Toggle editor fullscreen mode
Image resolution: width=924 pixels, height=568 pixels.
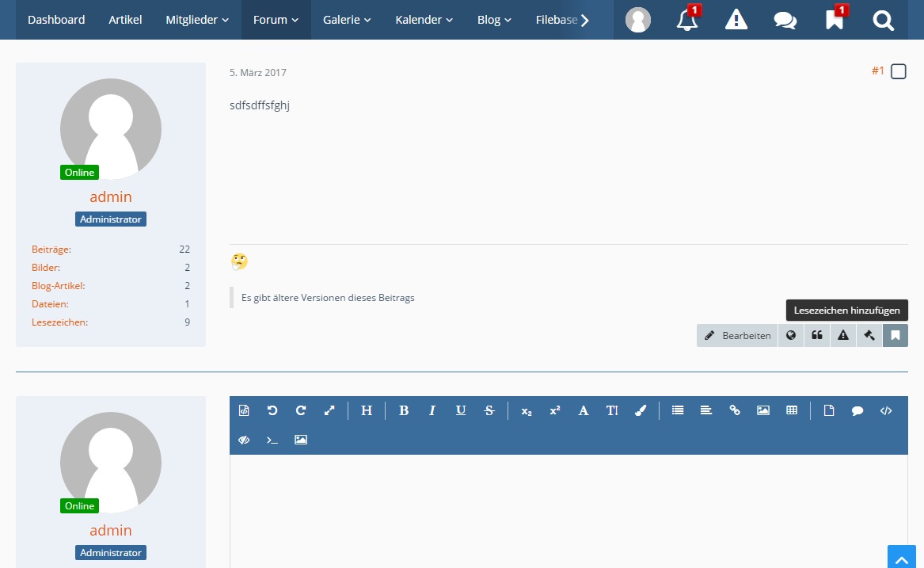[329, 410]
